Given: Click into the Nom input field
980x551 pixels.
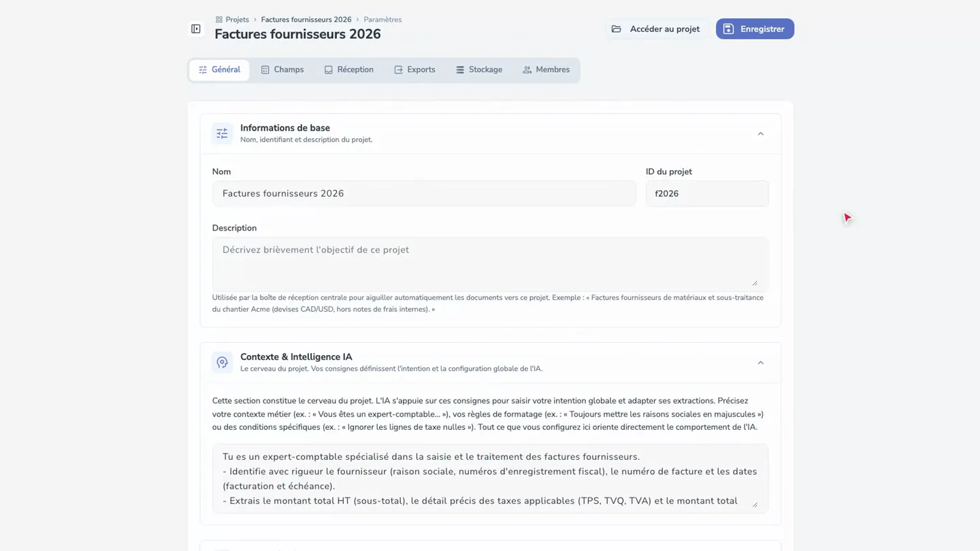Looking at the screenshot, I should [x=424, y=194].
